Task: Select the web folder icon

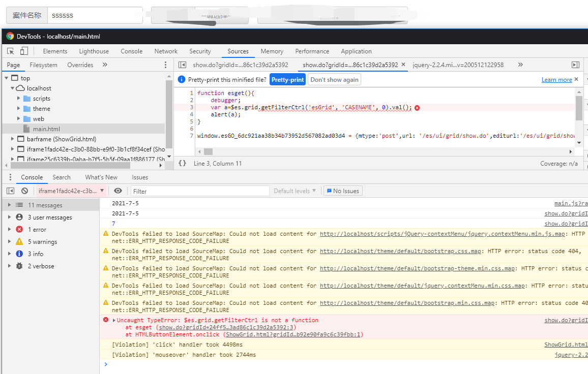Action: click(x=27, y=119)
